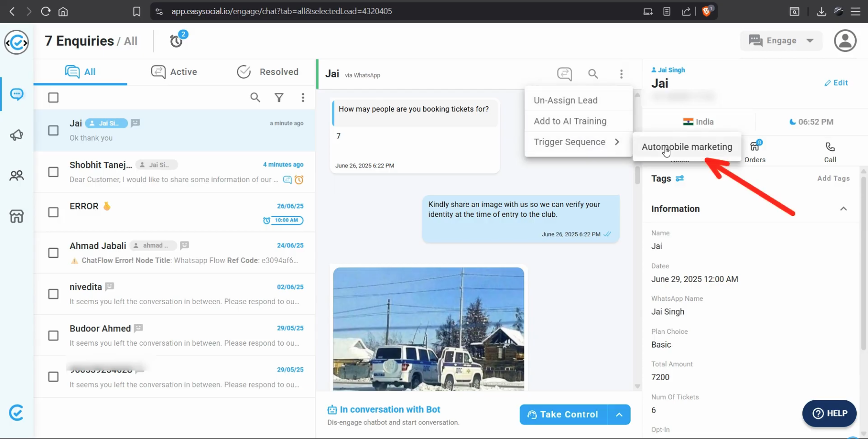Collapse the Information section chevron
Screen dimensions: 868x439
[843, 209]
